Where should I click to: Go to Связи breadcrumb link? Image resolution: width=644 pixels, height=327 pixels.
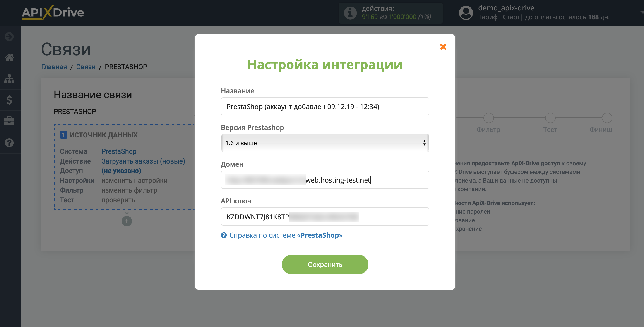[86, 67]
